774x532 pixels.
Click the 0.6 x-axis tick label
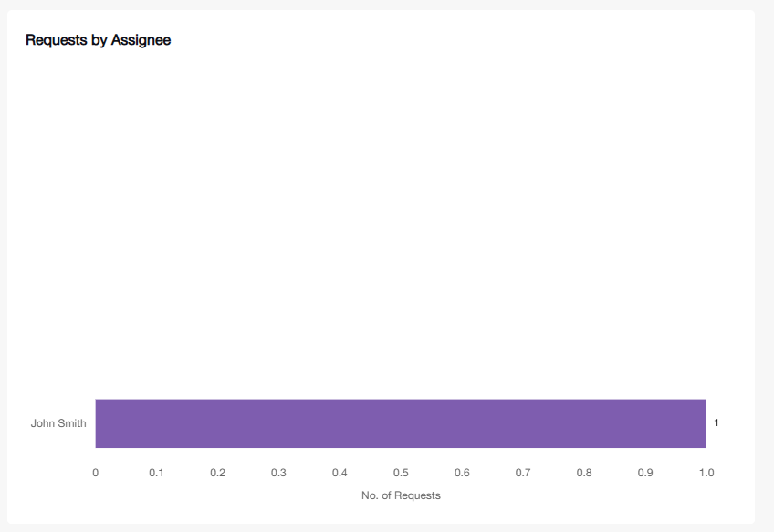point(462,473)
